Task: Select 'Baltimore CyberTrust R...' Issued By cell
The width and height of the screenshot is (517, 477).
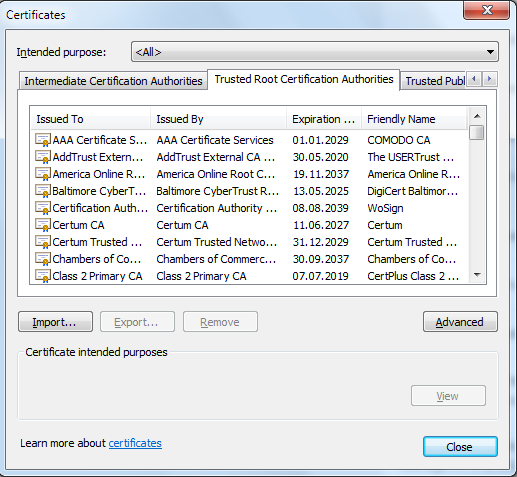Action: (x=218, y=191)
